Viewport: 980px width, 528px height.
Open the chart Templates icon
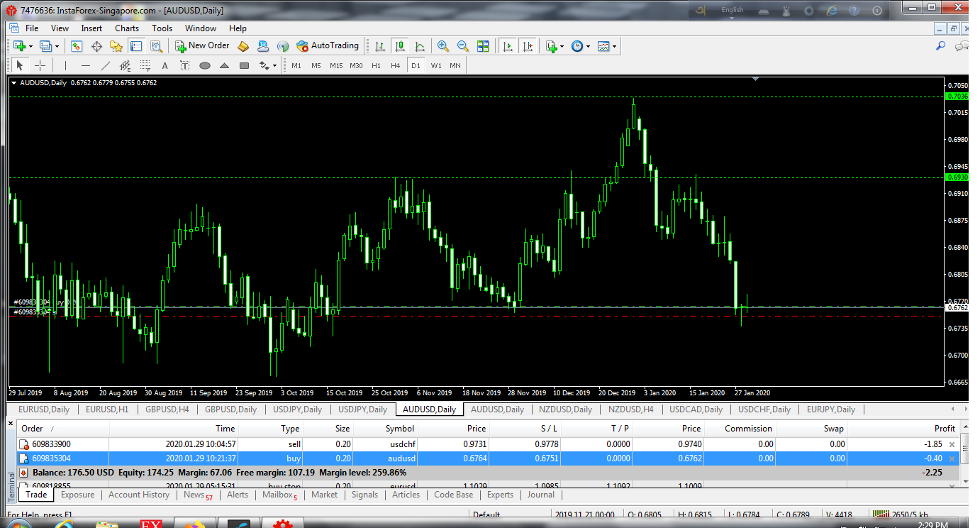click(x=603, y=46)
